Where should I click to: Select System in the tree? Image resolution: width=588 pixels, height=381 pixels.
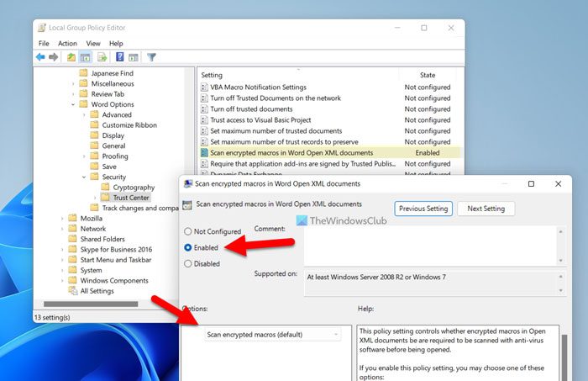[91, 270]
